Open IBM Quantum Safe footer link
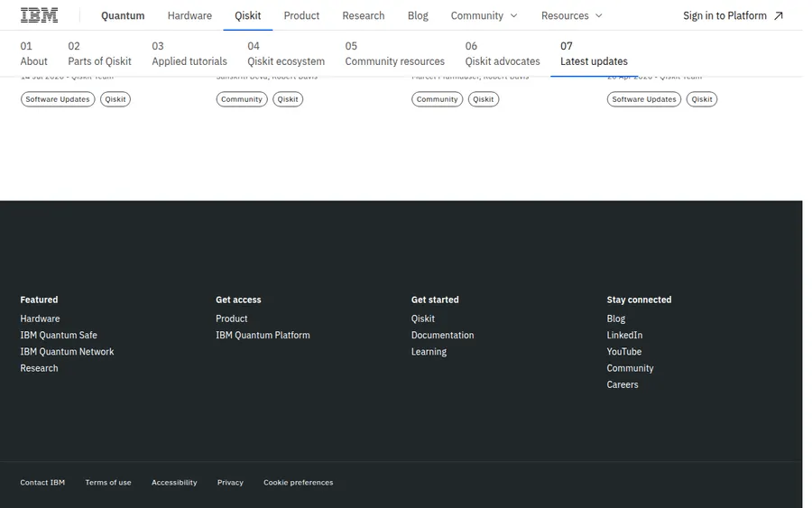The image size is (812, 508). [59, 335]
